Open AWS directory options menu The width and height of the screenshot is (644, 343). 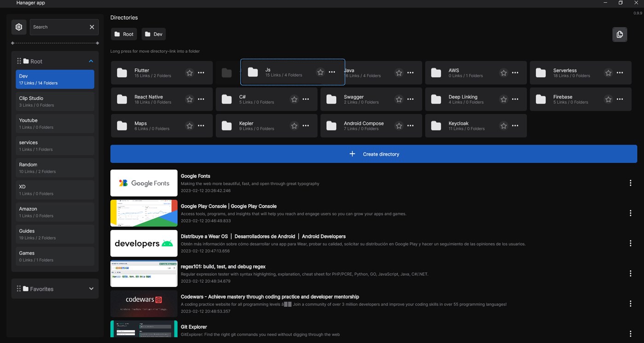(515, 73)
